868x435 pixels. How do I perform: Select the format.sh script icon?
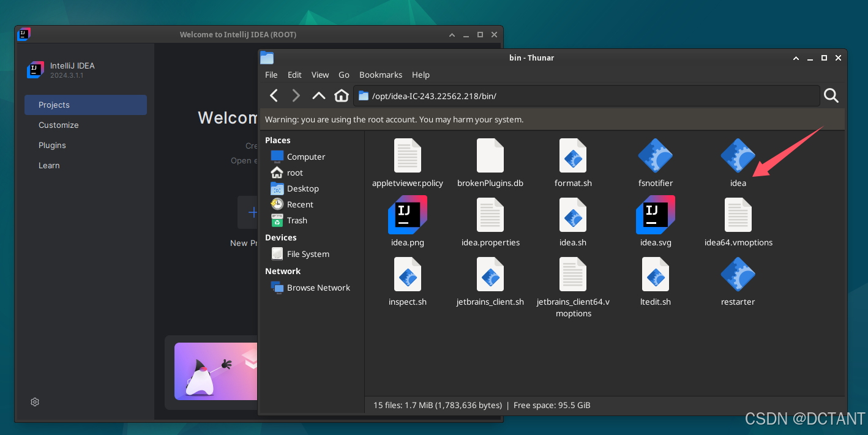[x=573, y=155]
